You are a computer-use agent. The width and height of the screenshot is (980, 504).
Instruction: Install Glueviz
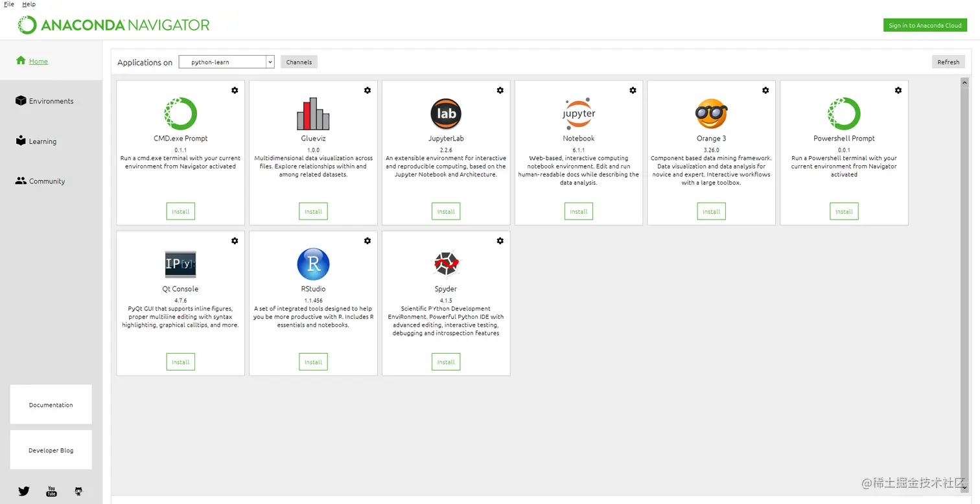(x=313, y=212)
